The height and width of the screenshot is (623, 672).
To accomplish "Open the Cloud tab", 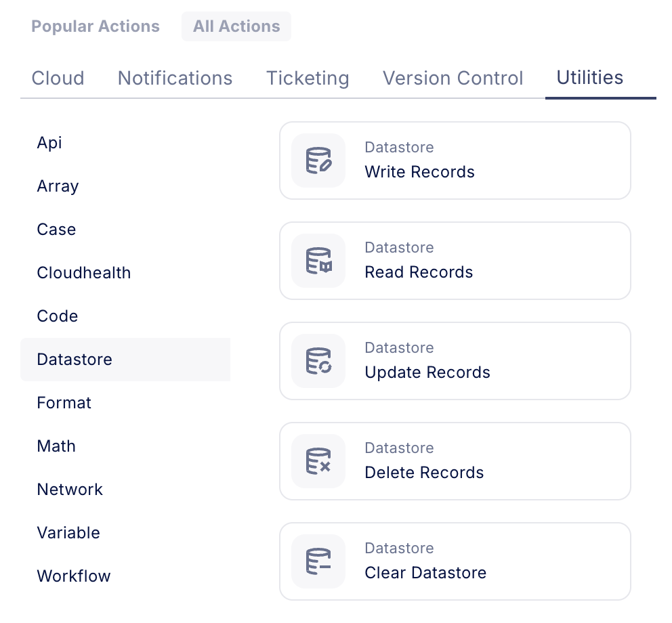I will tap(58, 78).
